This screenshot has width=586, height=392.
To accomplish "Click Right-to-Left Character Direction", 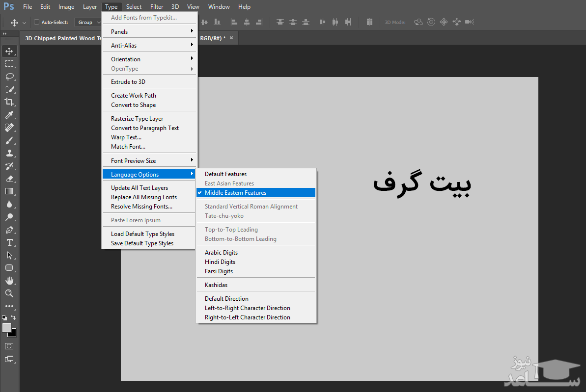I will pyautogui.click(x=247, y=317).
